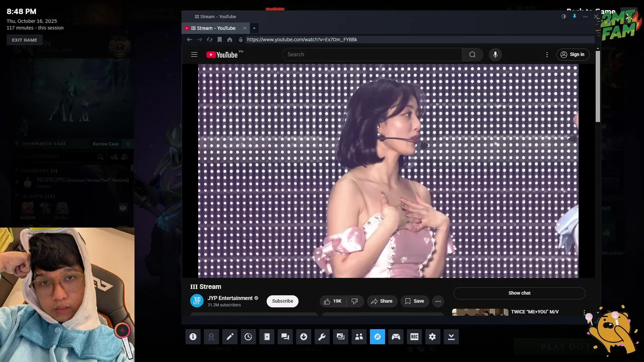The image size is (644, 362).
Task: Click the padlock site security icon
Action: click(240, 39)
